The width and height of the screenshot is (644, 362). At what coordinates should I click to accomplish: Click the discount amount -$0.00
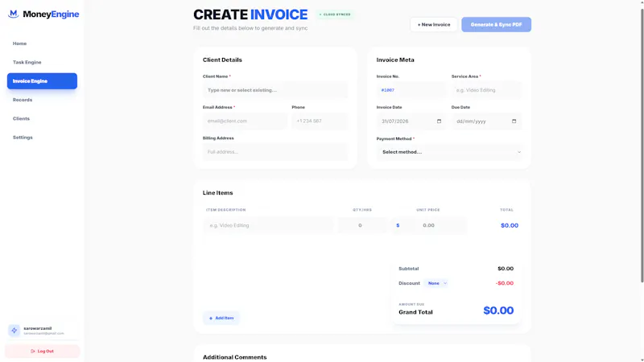click(x=505, y=283)
